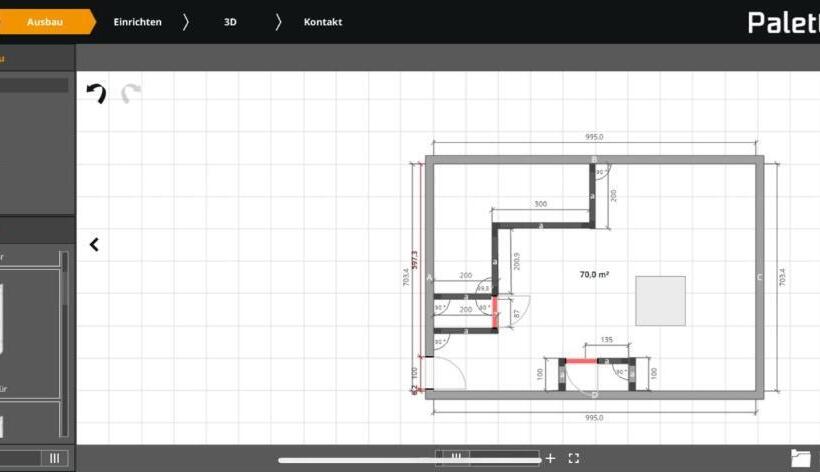The height and width of the screenshot is (472, 820).
Task: Select the red window on bottom wall
Action: pyautogui.click(x=582, y=361)
